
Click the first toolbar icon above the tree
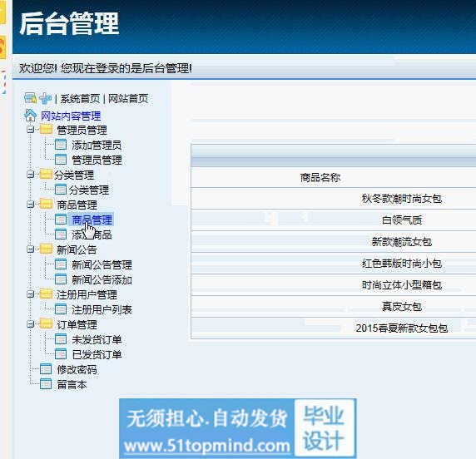pos(30,98)
